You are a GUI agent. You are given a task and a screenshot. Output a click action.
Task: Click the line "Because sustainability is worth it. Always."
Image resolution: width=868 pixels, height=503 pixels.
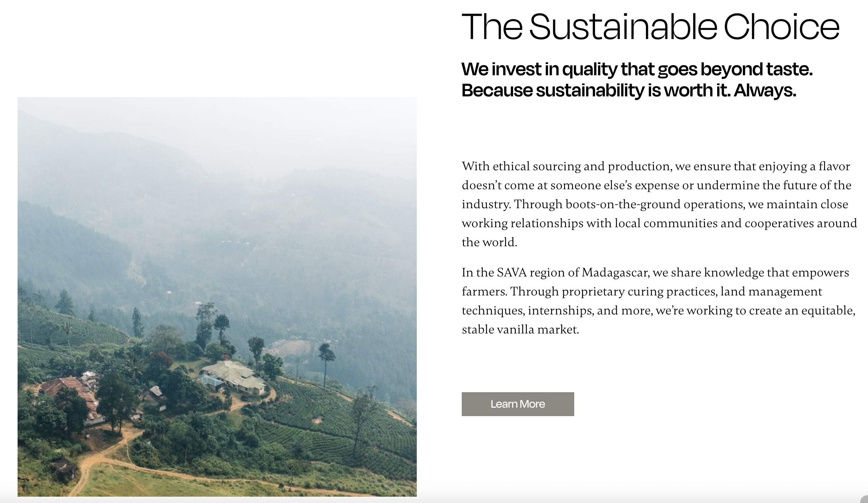pos(629,90)
